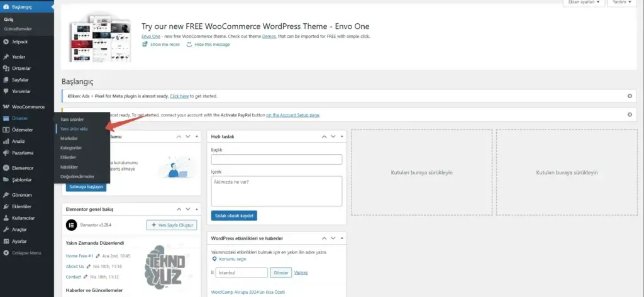Click the WooCommerce logo icon in sidebar
644x297 pixels.
pyautogui.click(x=6, y=107)
